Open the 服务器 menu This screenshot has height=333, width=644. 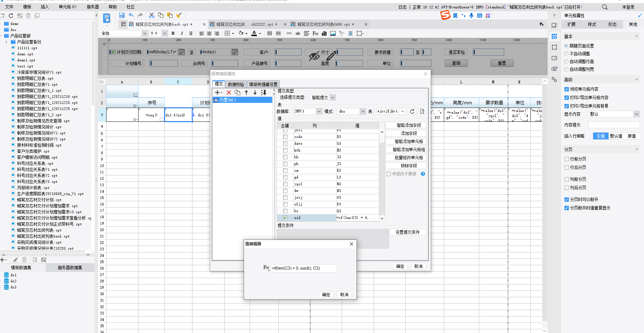point(93,7)
